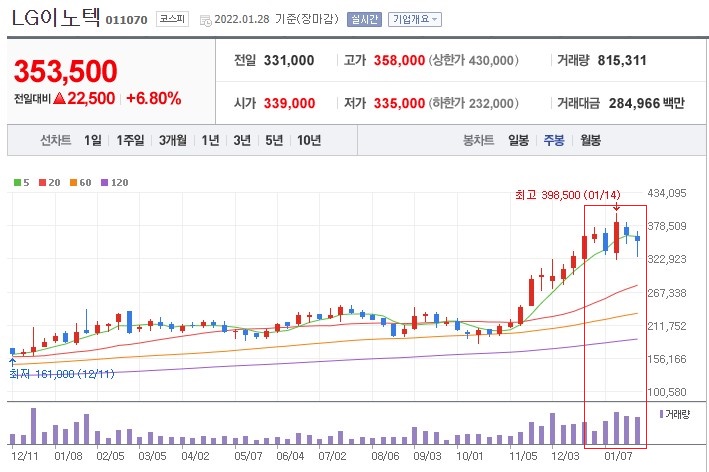Screen dimensions: 709x472
Task: Click the red 20 moving average legend
Action: click(50, 183)
